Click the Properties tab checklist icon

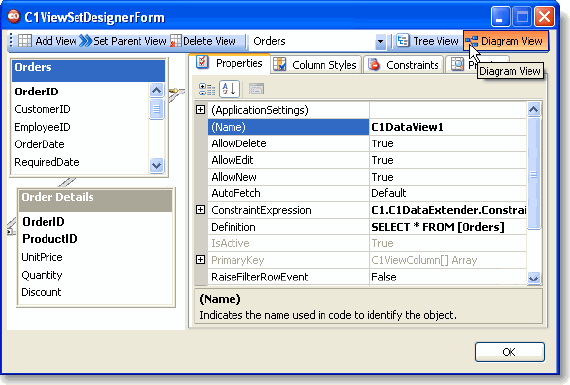click(x=202, y=62)
